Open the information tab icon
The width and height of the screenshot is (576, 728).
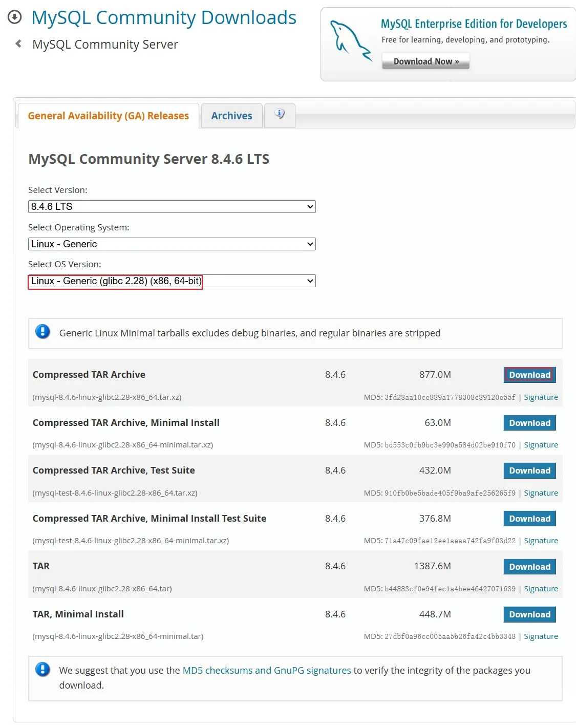pyautogui.click(x=280, y=114)
